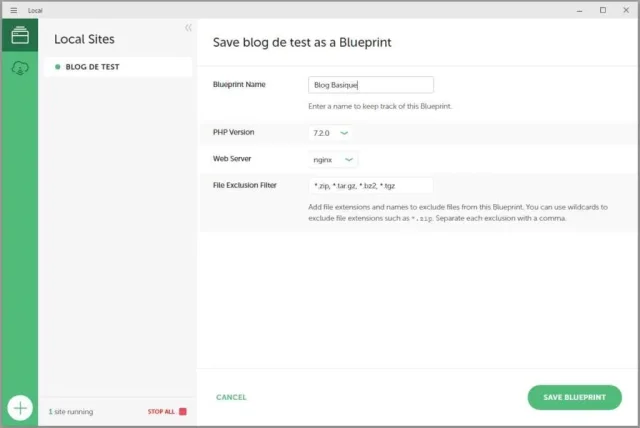The image size is (640, 428).
Task: Click the STOP ALL text
Action: [x=161, y=411]
